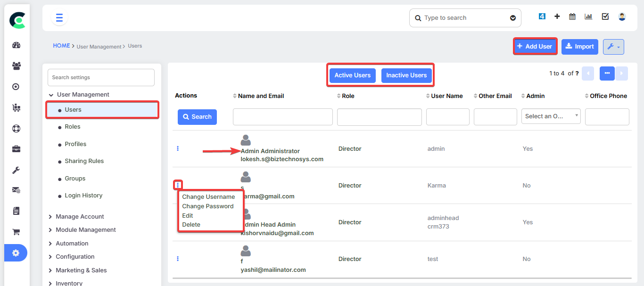Image resolution: width=644 pixels, height=286 pixels.
Task: Open the Admin filter dropdown
Action: (x=551, y=116)
